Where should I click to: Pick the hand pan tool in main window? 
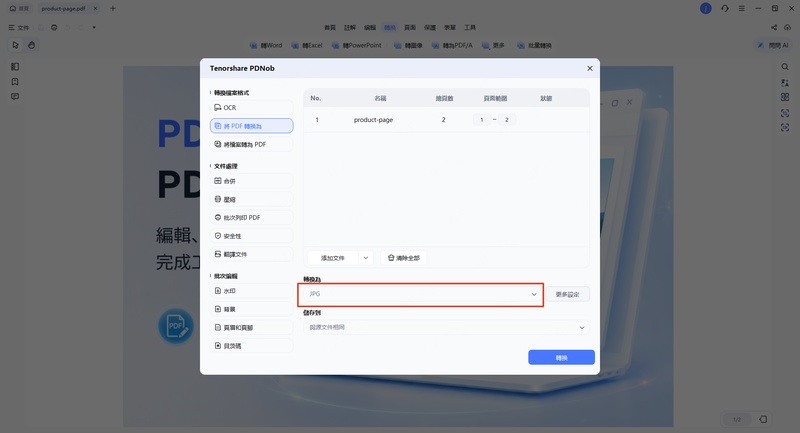[32, 45]
